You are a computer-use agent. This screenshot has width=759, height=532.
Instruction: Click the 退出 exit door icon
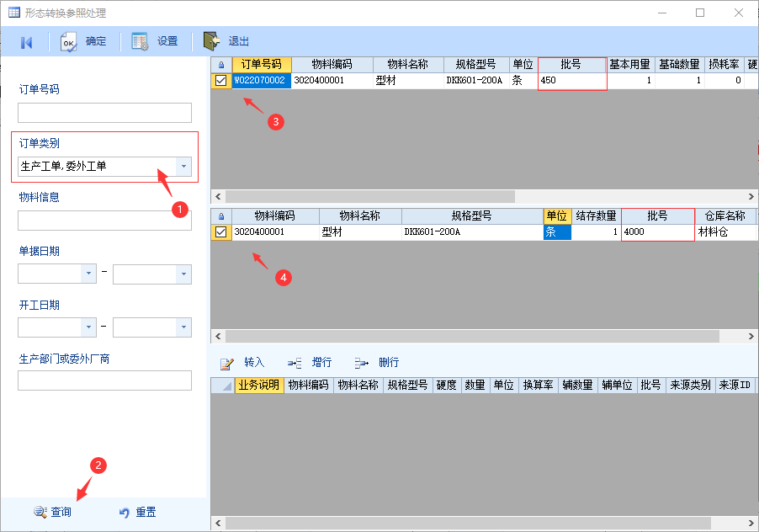pos(211,41)
